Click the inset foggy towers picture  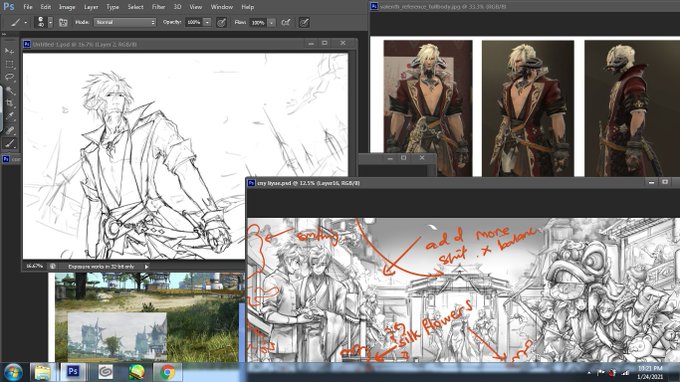[x=117, y=336]
